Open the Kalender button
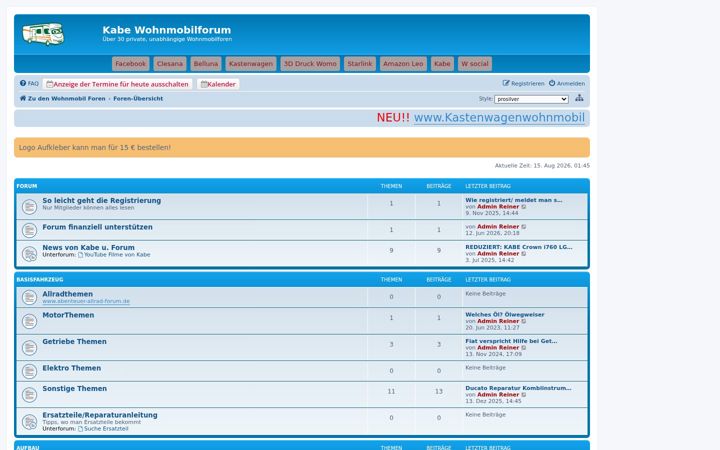 218,84
